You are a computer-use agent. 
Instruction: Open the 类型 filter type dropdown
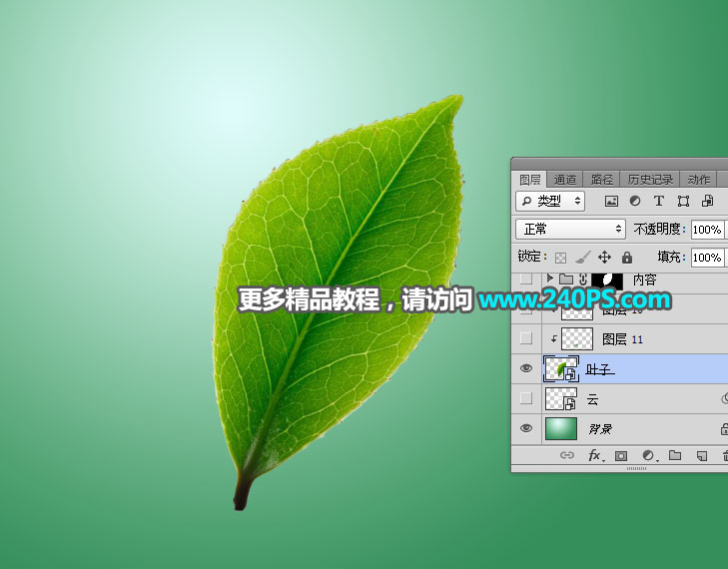click(x=550, y=201)
